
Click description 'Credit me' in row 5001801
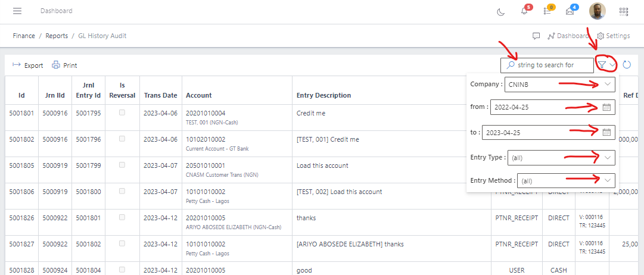tap(310, 113)
